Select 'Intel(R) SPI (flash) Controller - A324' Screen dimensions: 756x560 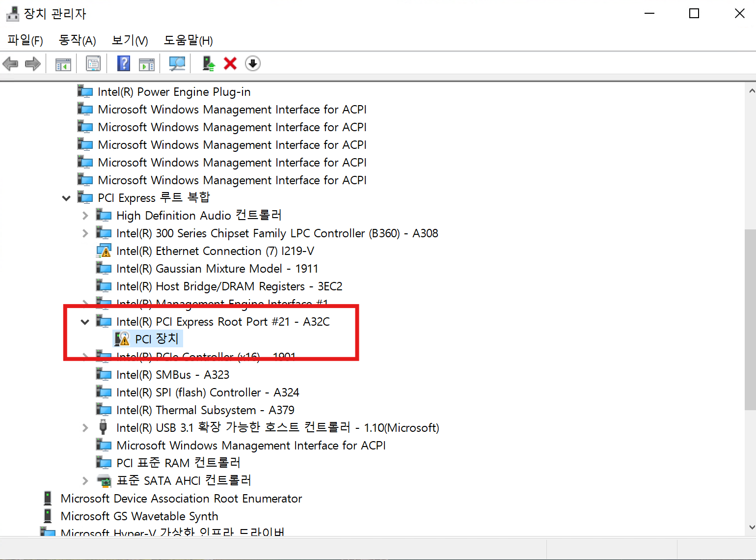(208, 392)
